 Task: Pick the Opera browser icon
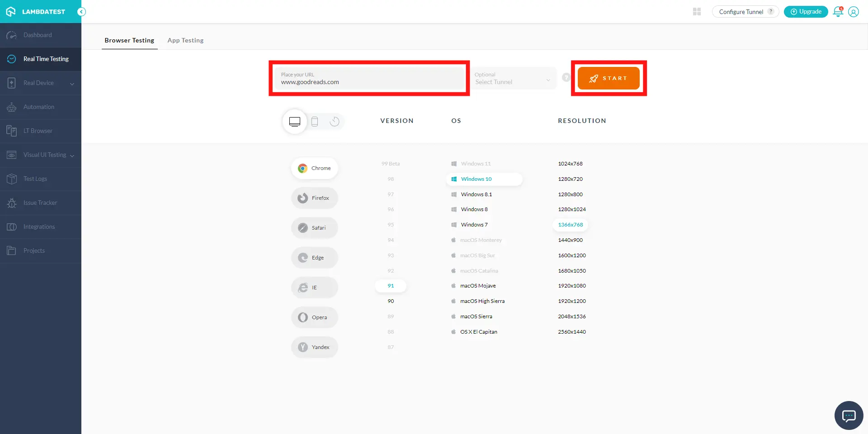[314, 317]
